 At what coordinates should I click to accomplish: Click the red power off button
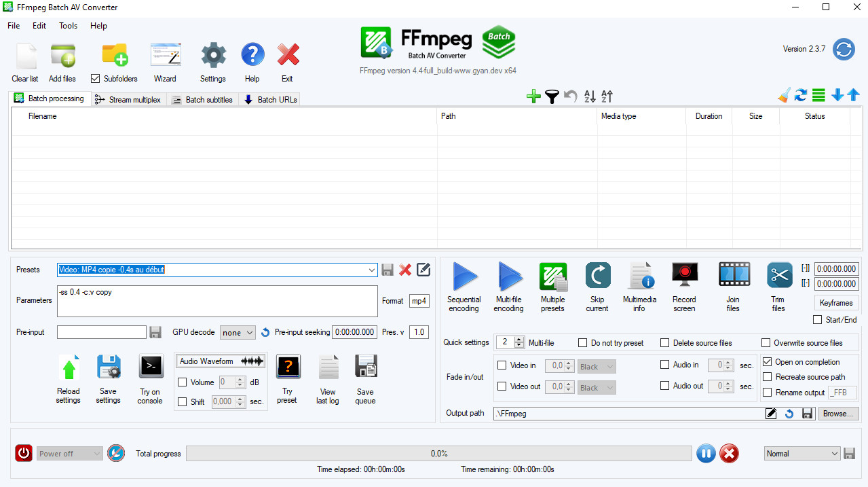click(x=24, y=453)
